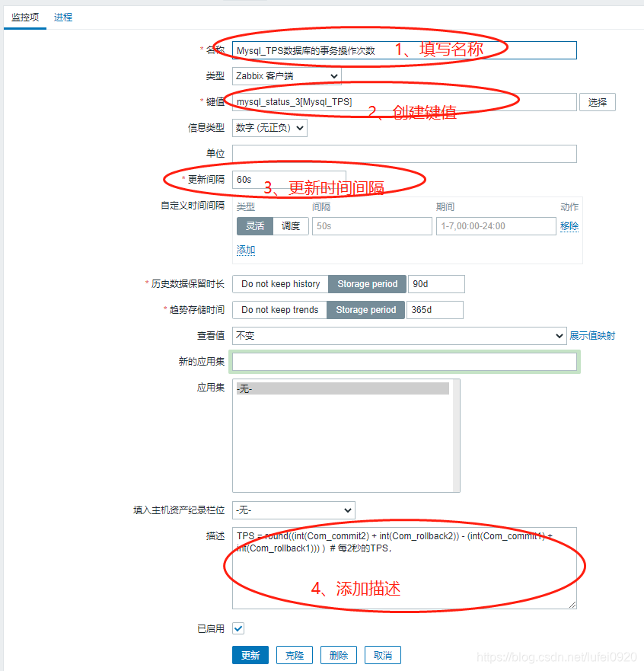
Task: Click the 期间 1-7,00:00-24:00 field
Action: 496,226
